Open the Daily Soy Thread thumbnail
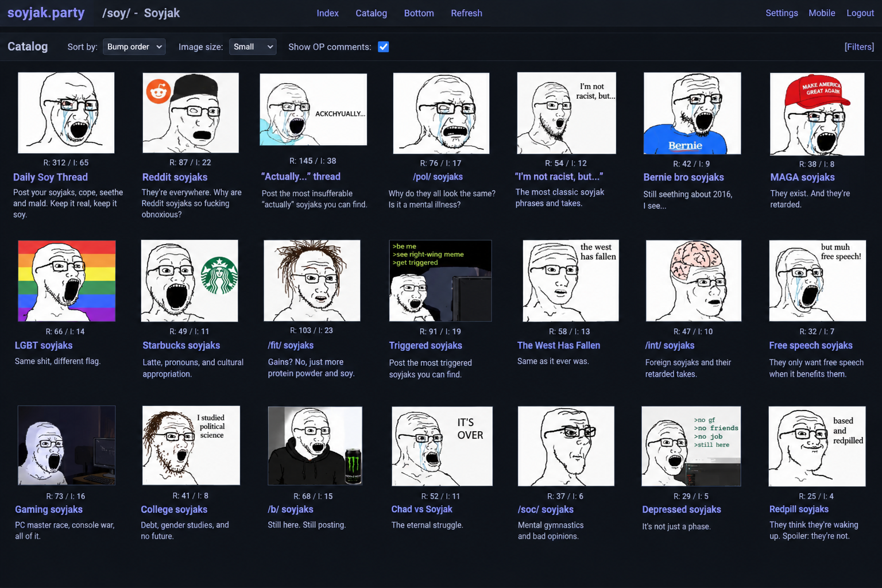Image resolution: width=882 pixels, height=588 pixels. click(66, 113)
